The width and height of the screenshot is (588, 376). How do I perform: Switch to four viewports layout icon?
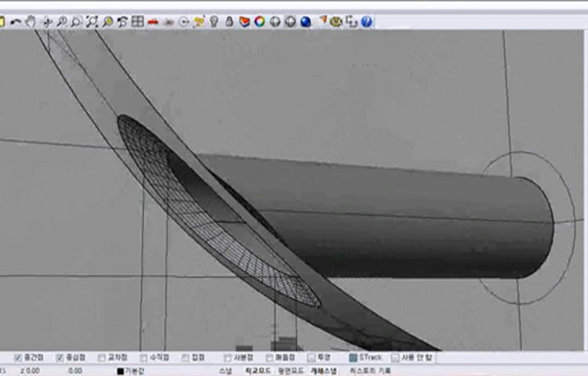point(138,22)
